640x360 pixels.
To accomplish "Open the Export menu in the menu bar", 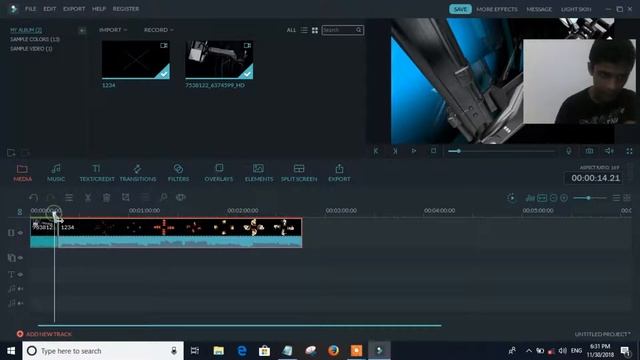I will click(x=74, y=9).
